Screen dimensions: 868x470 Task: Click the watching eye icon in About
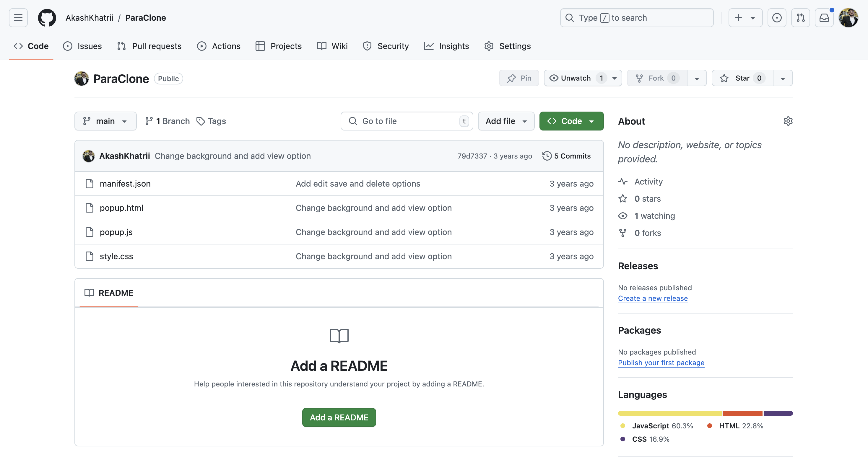[623, 216]
